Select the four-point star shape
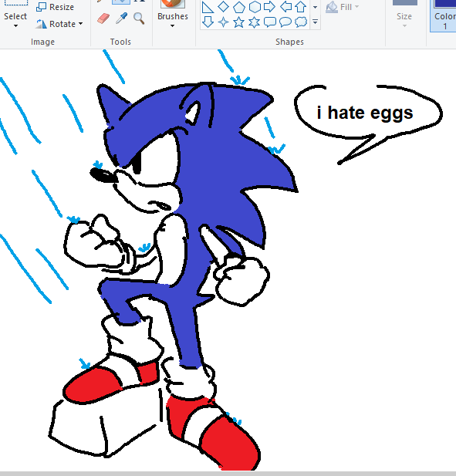This screenshot has height=476, width=456. [223, 22]
